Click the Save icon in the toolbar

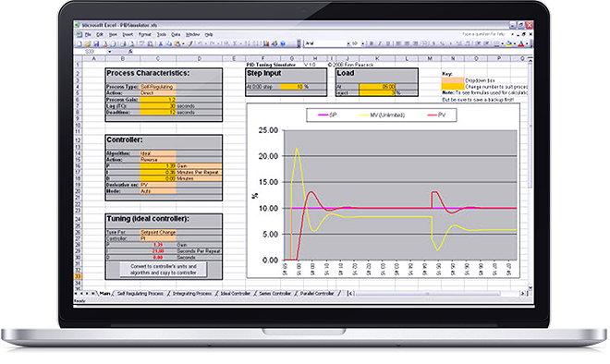[96, 43]
